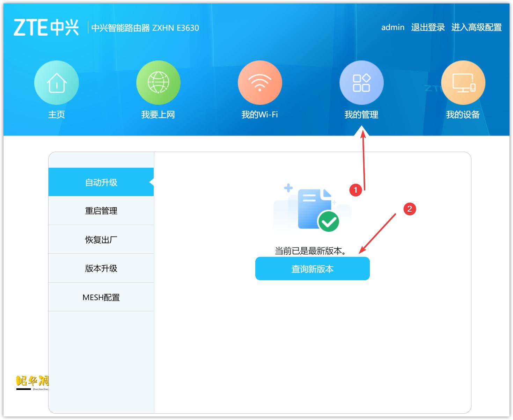Image resolution: width=513 pixels, height=420 pixels.
Task: Select the Wi-Fi signal icon above 我的Wi-Fi
Action: pyautogui.click(x=259, y=82)
